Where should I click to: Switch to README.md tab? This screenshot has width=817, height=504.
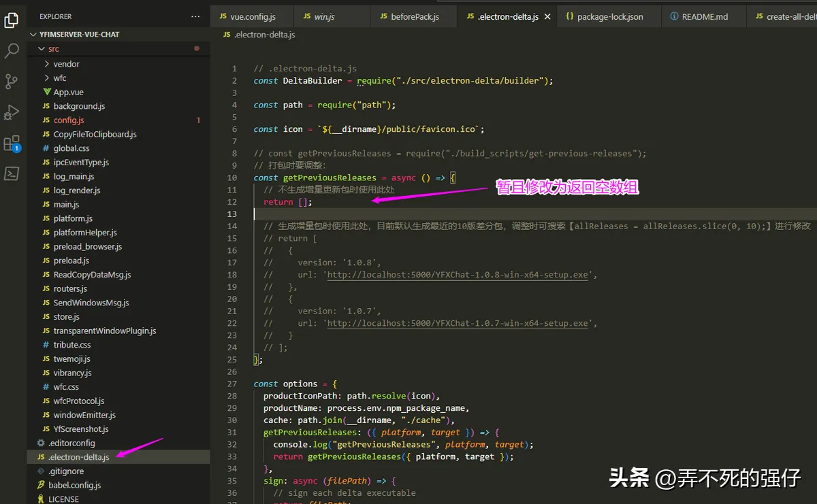(704, 16)
